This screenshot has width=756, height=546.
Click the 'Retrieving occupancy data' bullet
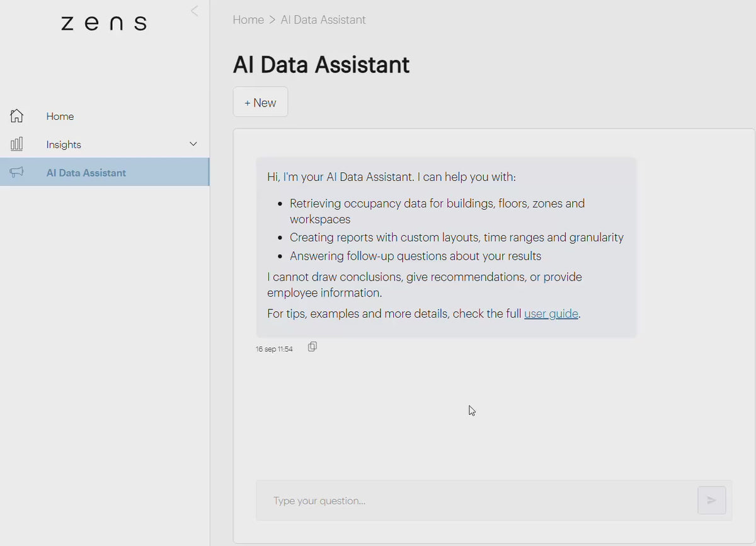(437, 211)
